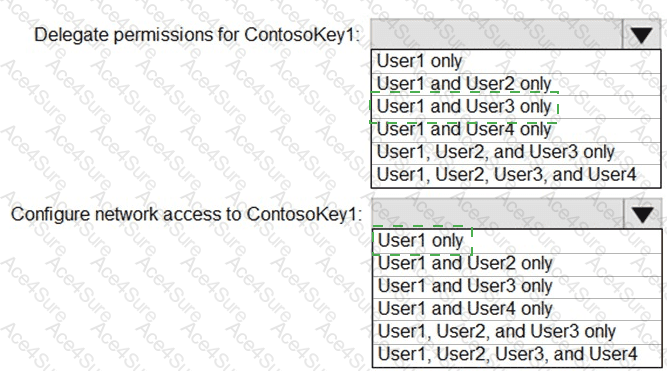Image resolution: width=667 pixels, height=371 pixels.
Task: Select 'User1, User2, and User3 only' under Delegate permissions
Action: click(516, 152)
